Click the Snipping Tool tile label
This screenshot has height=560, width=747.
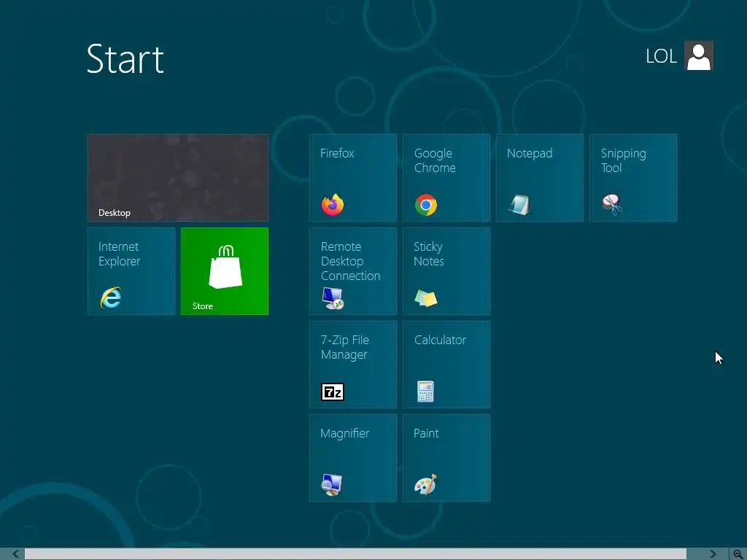click(623, 160)
